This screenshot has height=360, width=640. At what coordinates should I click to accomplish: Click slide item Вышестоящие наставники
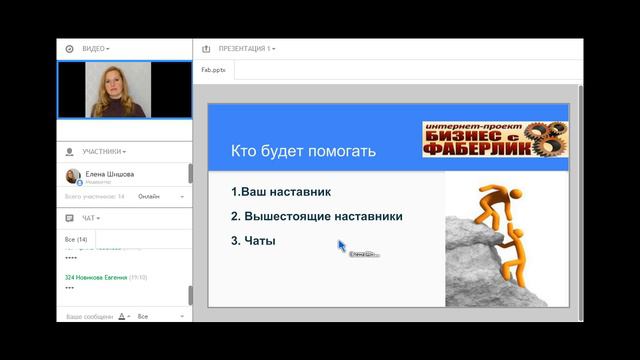pos(323,216)
